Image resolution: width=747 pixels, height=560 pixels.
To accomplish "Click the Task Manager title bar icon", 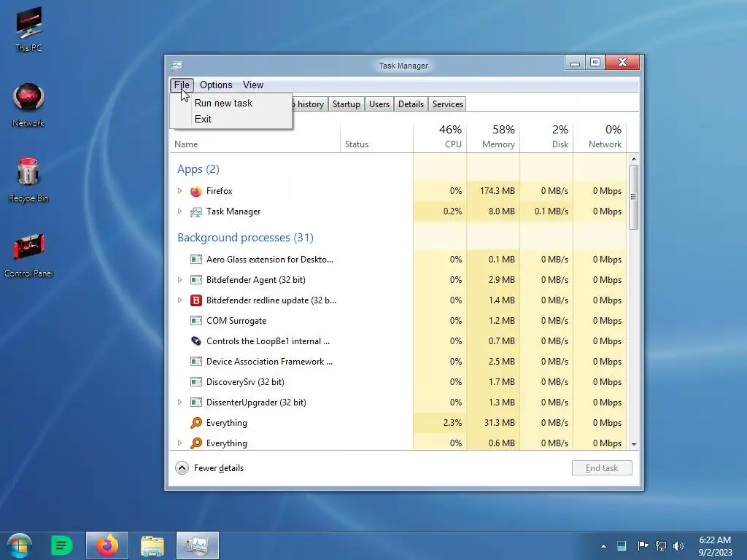I will [177, 66].
